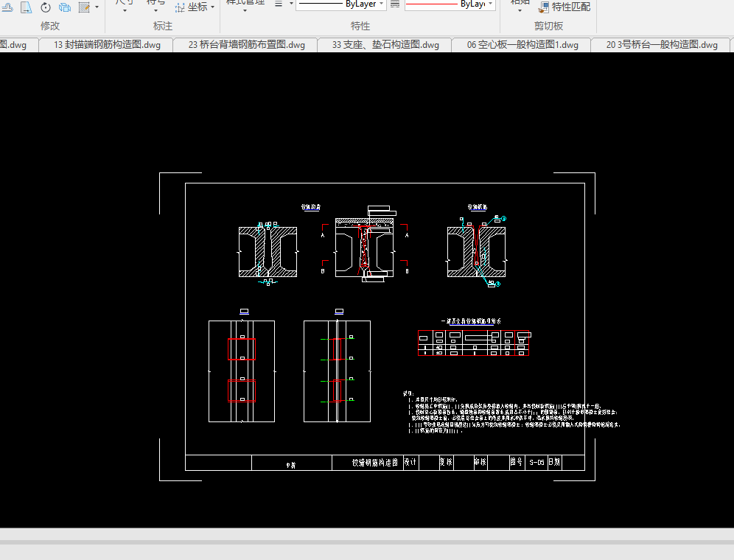Click the 剪切板 panel label
Viewport: 734px width, 560px height.
click(x=548, y=27)
